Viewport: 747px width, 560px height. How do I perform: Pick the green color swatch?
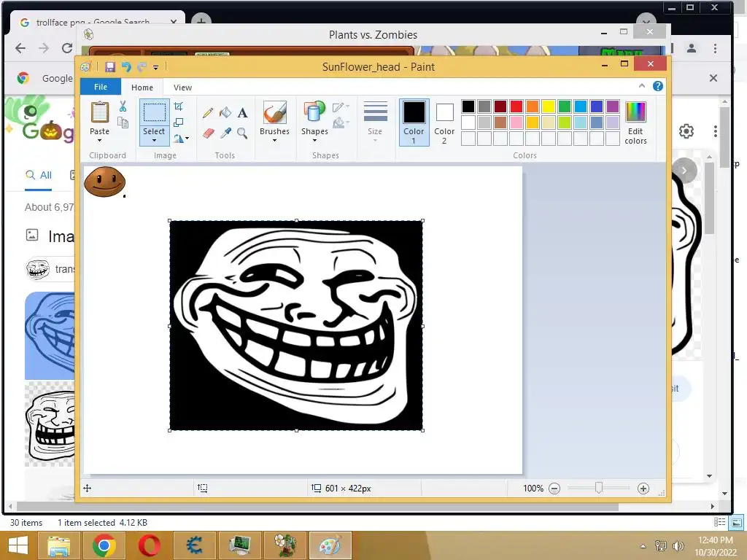(565, 106)
